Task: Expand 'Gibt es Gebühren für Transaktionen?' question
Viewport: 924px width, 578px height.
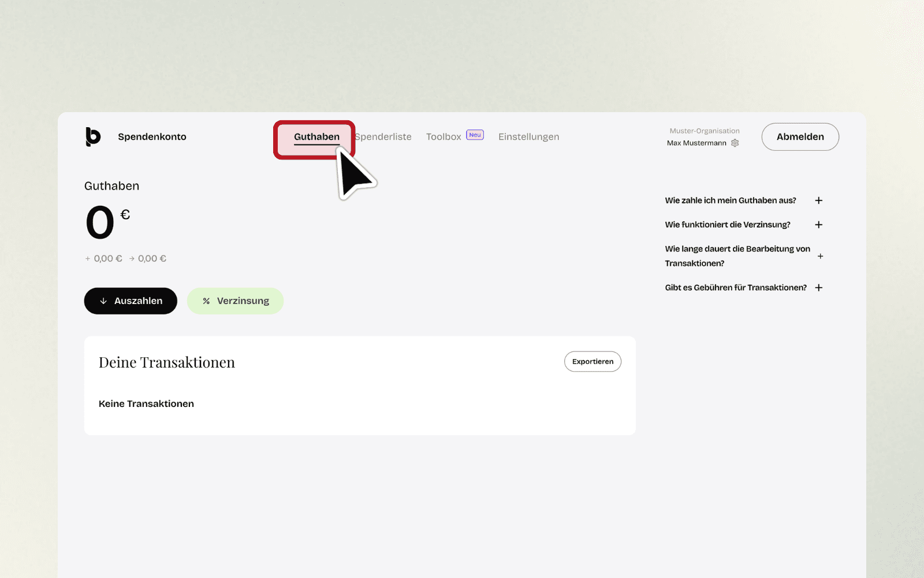Action: pos(743,288)
